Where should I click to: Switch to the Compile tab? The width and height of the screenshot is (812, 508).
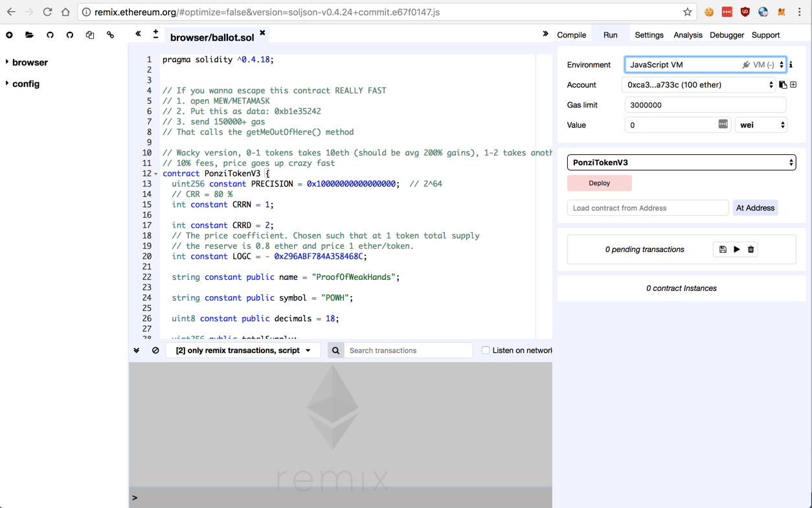point(571,35)
